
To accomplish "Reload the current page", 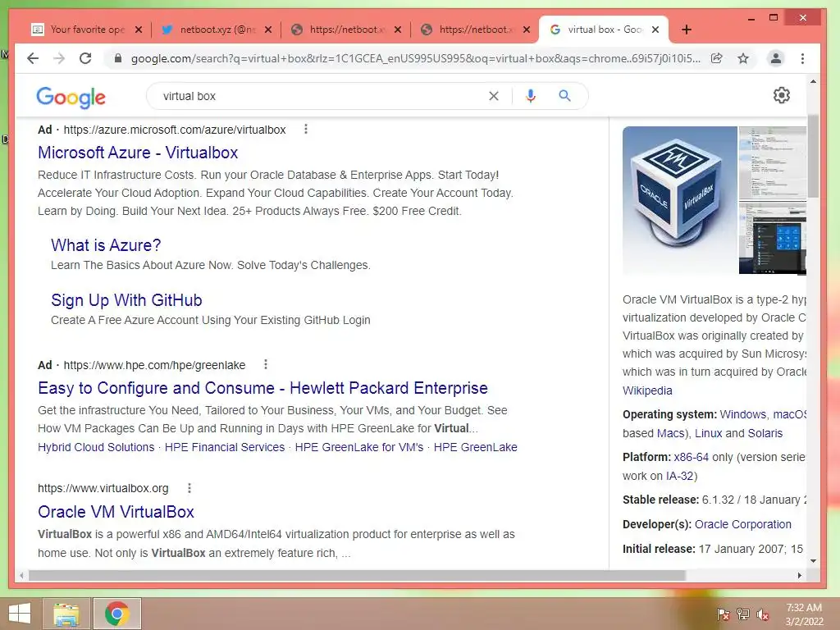I will pyautogui.click(x=85, y=58).
